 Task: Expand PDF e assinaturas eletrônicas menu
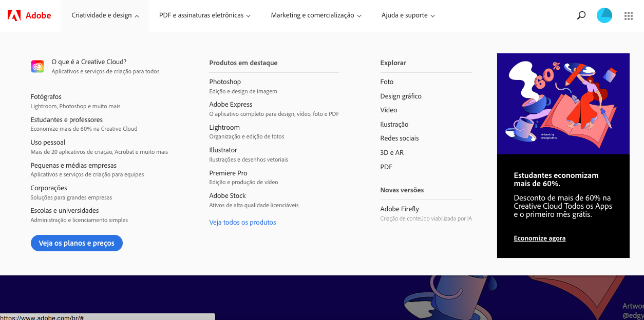tap(205, 15)
